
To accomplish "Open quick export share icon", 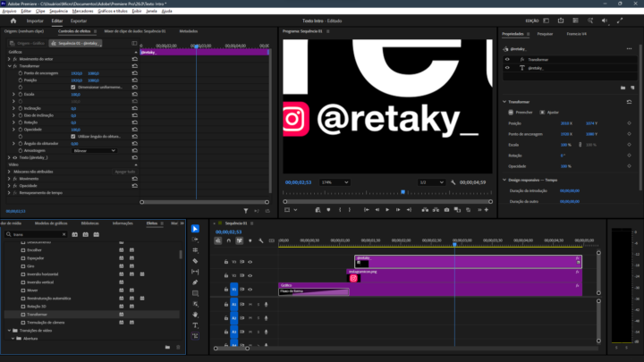I will click(561, 21).
